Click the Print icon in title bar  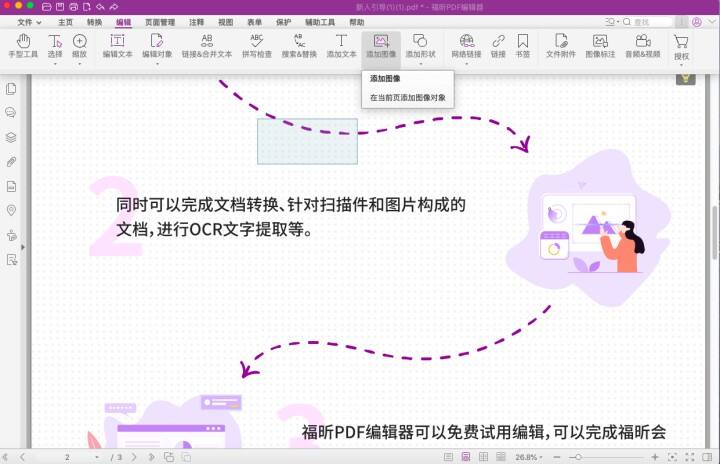click(x=73, y=6)
